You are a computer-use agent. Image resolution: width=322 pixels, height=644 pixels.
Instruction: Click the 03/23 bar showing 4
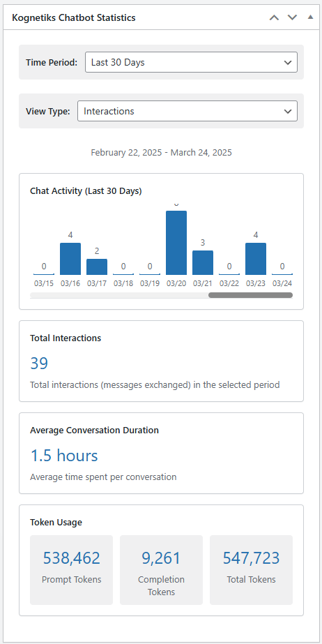coord(256,259)
